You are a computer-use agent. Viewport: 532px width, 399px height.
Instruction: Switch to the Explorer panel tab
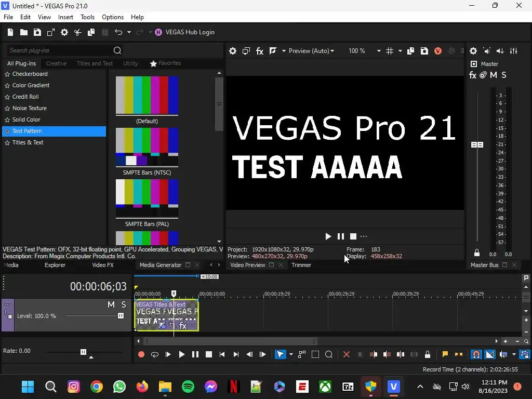tap(55, 265)
